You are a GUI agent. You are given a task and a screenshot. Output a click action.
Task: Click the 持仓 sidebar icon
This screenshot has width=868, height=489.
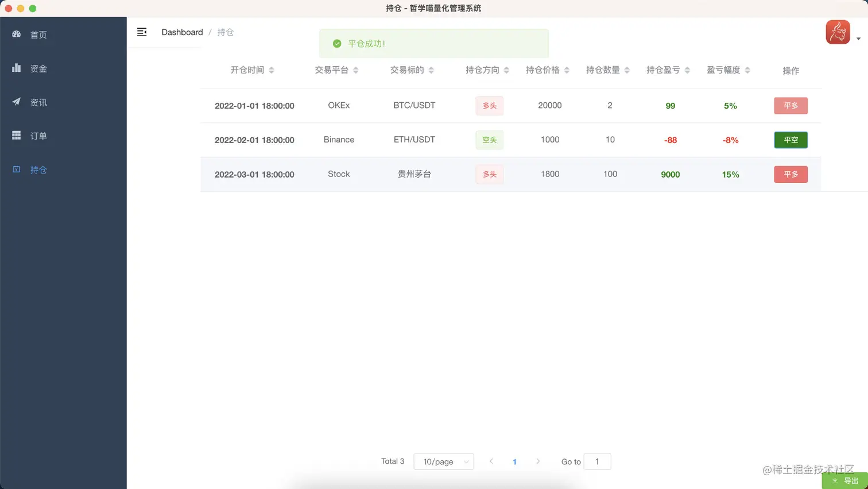[x=17, y=170]
